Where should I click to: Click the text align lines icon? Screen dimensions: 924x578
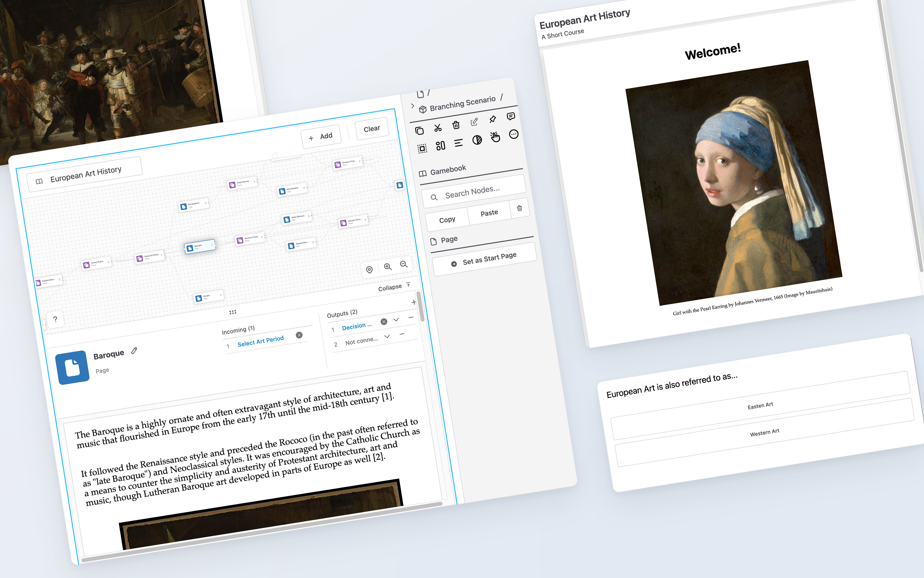pyautogui.click(x=459, y=143)
